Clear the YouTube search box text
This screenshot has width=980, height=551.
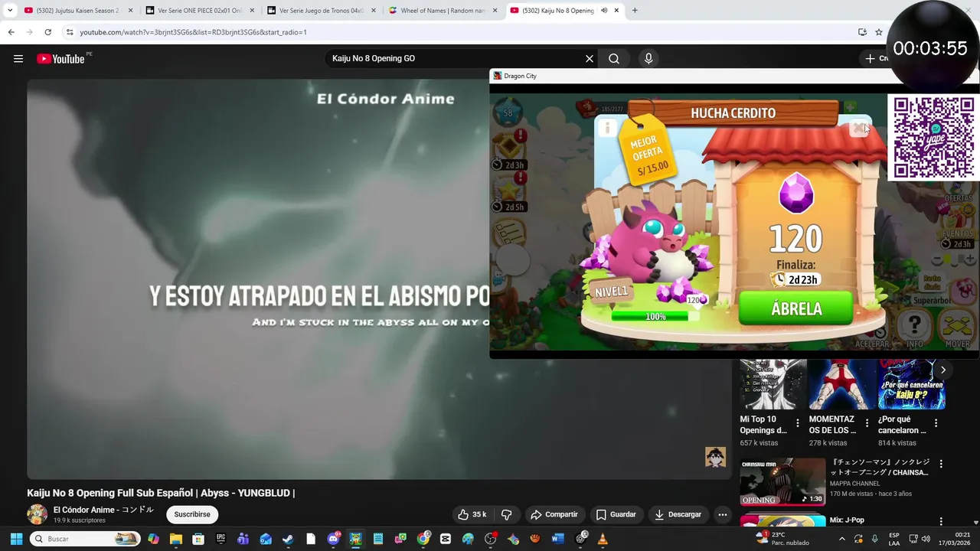click(x=590, y=59)
